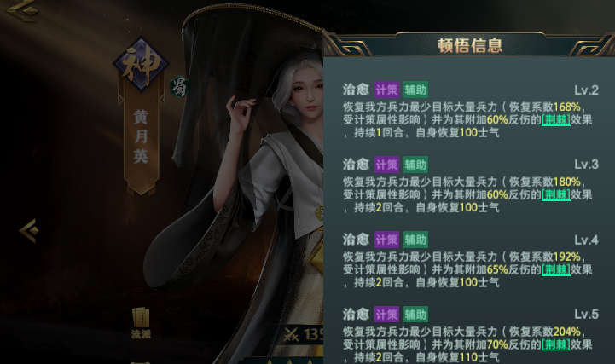Tap the green 蜀 faction badge
This screenshot has height=364, width=615.
point(180,87)
